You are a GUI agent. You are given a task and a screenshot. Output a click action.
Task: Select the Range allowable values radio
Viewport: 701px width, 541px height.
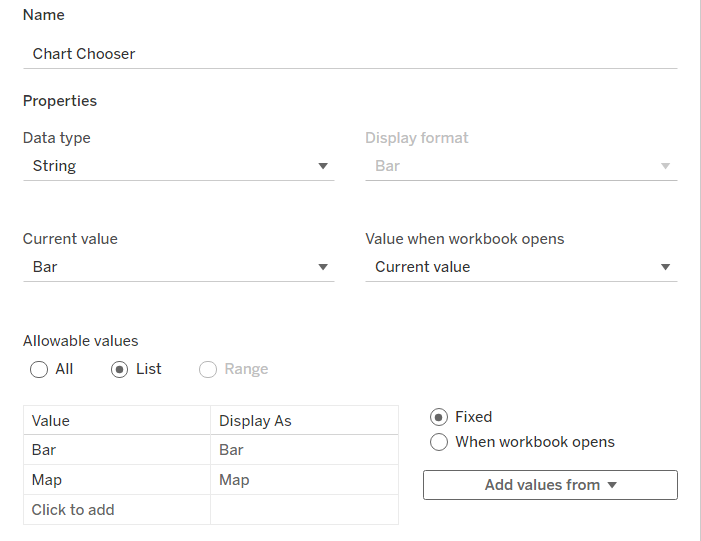pos(208,369)
